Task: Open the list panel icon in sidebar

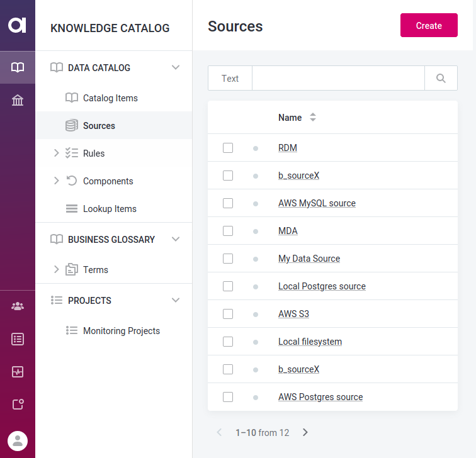Action: 18,339
